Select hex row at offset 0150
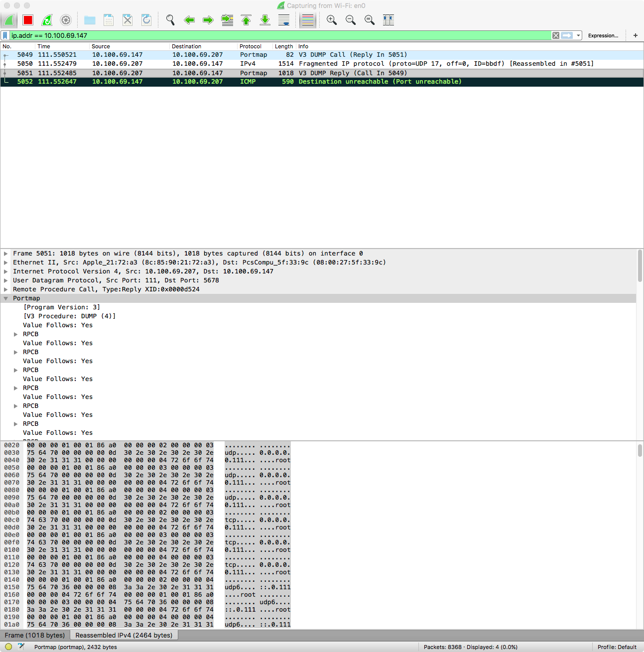 tap(147, 587)
